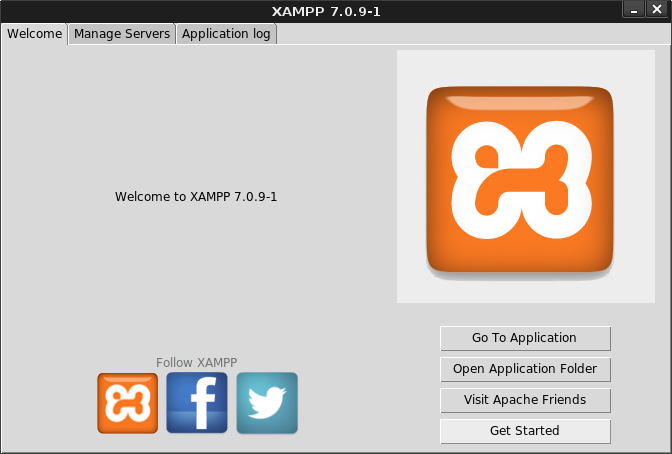
Task: Click the Follow XAMPP label
Action: (197, 362)
